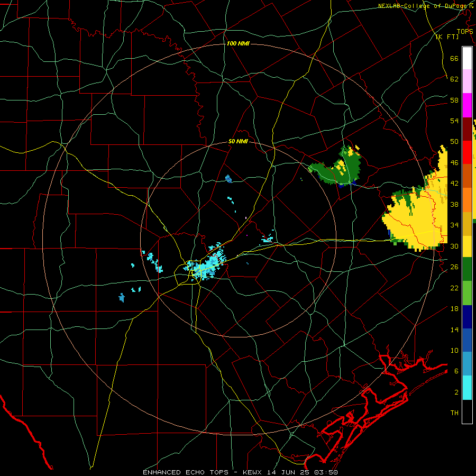Click the 42 legend label

454,183
